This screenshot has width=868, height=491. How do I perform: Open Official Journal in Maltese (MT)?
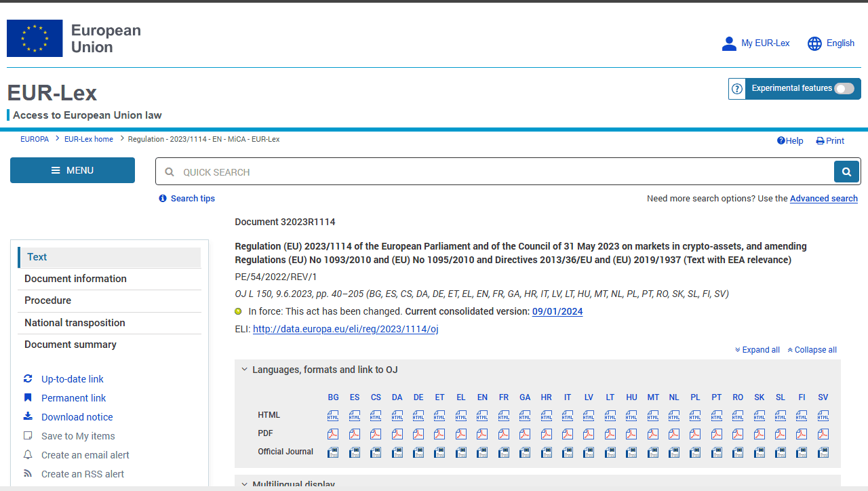click(653, 452)
